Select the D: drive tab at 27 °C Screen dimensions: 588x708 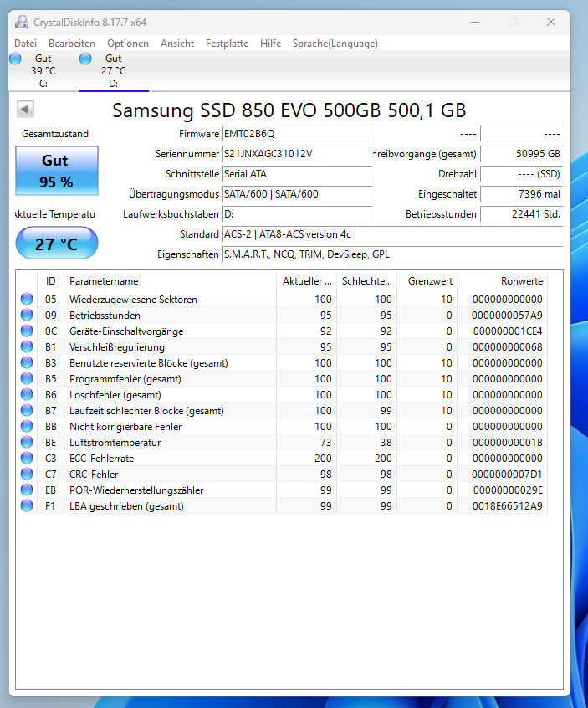point(113,71)
